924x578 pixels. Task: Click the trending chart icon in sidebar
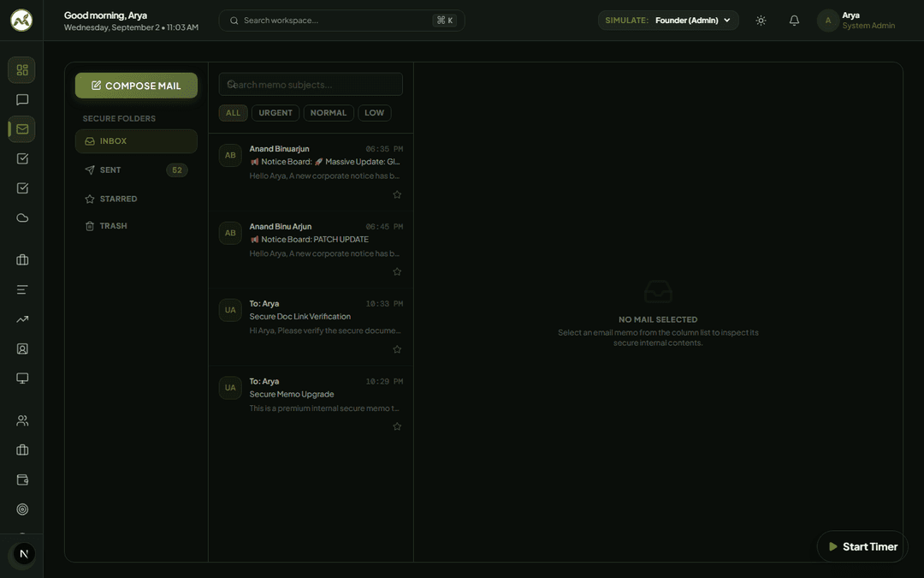[21, 319]
